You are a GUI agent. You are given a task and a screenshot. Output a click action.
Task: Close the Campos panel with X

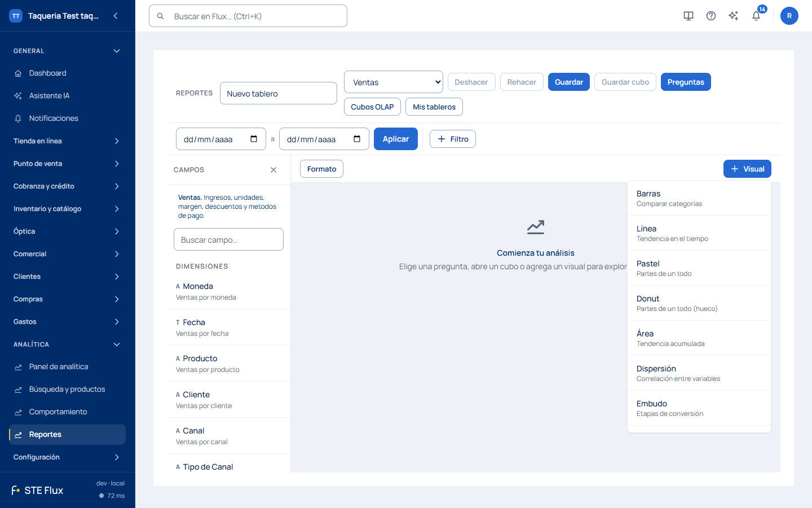pyautogui.click(x=273, y=170)
